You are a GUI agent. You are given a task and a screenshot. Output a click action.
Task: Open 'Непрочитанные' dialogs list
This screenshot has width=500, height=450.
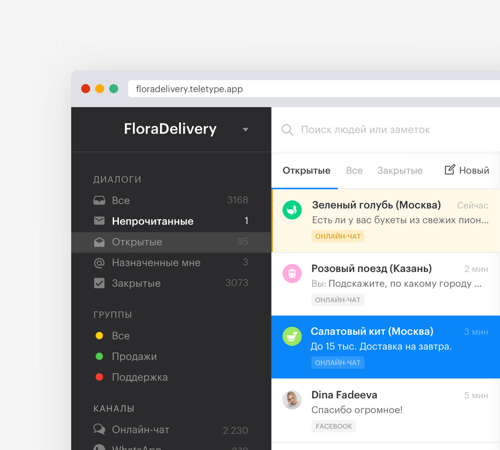171,221
